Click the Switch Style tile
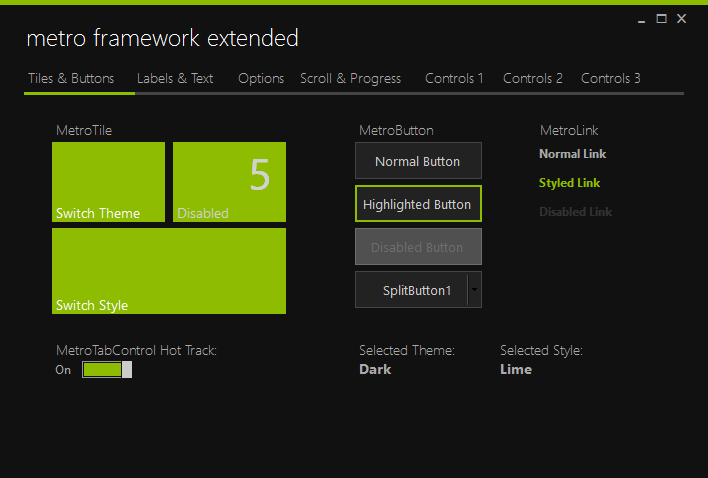708x478 pixels. point(169,271)
